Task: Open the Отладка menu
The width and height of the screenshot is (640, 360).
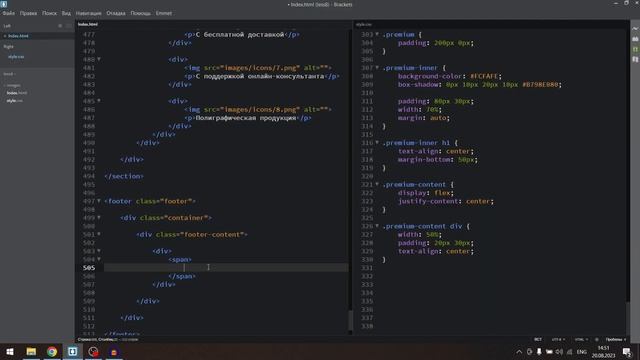Action: pyautogui.click(x=116, y=13)
